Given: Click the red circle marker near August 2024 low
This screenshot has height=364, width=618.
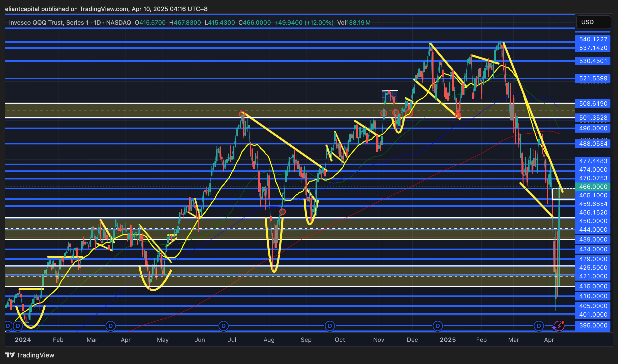Looking at the screenshot, I should click(283, 212).
